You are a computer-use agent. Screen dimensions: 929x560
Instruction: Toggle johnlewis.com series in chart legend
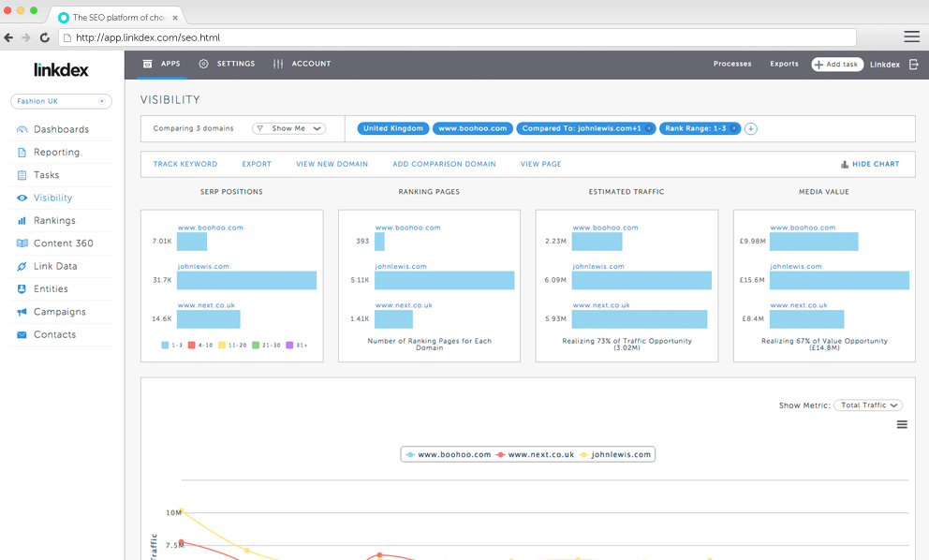(615, 454)
